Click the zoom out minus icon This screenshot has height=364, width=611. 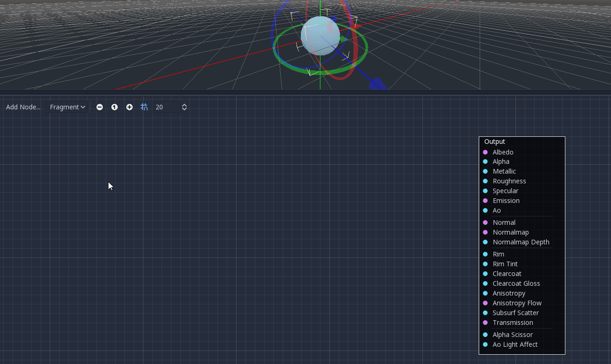[100, 107]
